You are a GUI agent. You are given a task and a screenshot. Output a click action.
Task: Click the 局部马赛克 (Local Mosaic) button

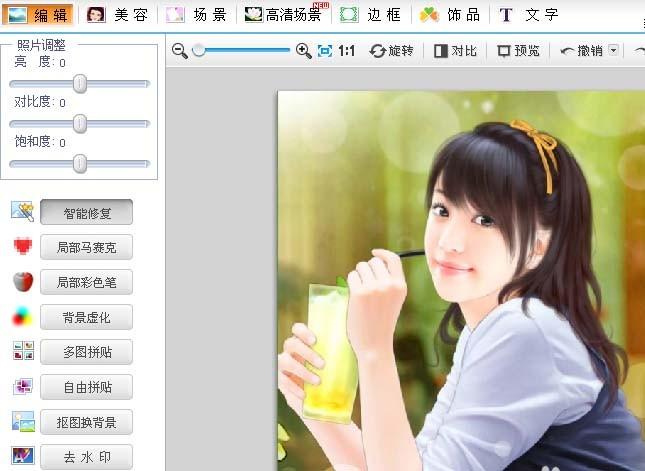(86, 247)
